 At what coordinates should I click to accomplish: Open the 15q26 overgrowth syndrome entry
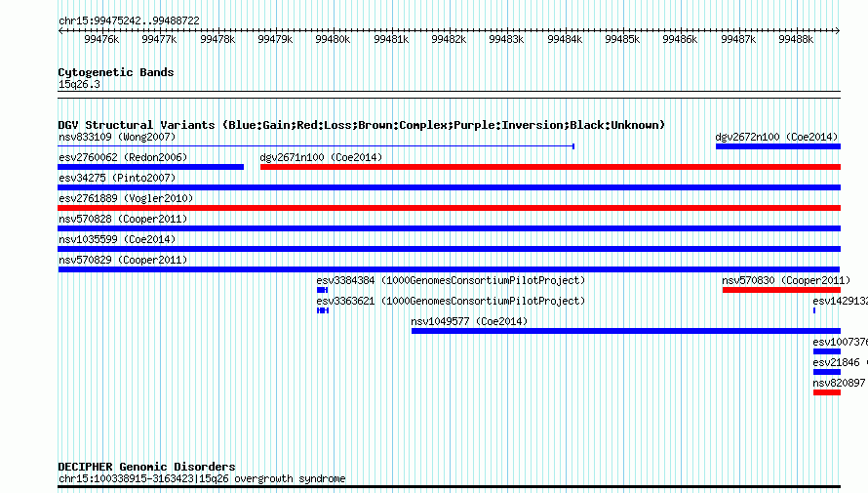tap(202, 478)
